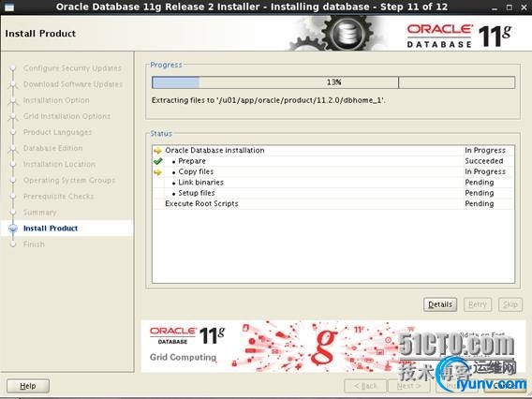Select the Prepare status row
This screenshot has width=532, height=399.
click(x=333, y=161)
